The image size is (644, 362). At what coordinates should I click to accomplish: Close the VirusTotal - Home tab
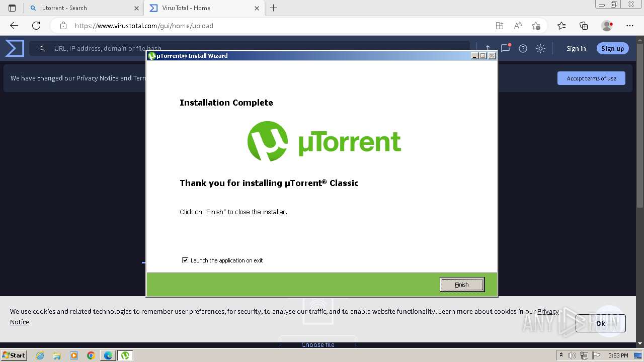(x=257, y=8)
